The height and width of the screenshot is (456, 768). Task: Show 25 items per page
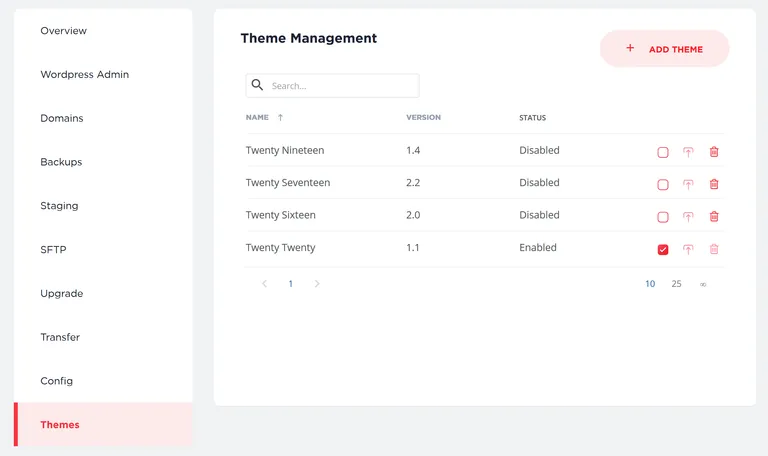click(676, 284)
